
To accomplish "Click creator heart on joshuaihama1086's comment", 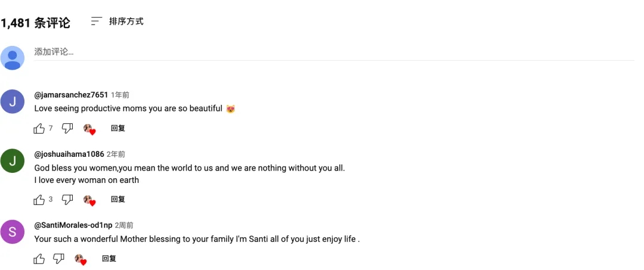I will [x=89, y=200].
